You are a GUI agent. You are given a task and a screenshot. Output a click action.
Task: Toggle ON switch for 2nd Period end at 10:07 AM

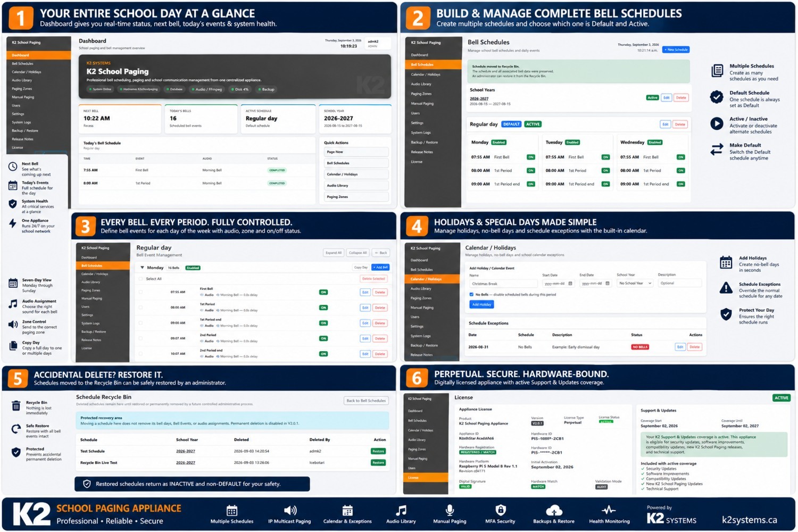[323, 354]
